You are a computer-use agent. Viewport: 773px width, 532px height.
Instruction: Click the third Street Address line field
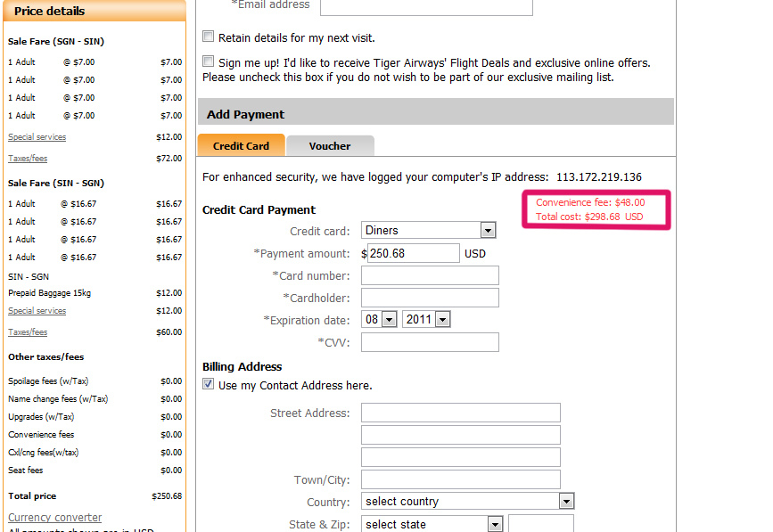[x=461, y=457]
